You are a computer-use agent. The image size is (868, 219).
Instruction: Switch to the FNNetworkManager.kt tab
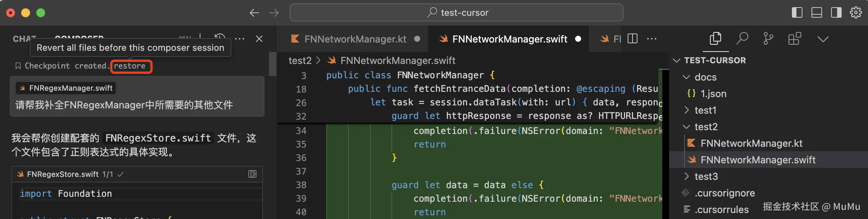(x=355, y=39)
